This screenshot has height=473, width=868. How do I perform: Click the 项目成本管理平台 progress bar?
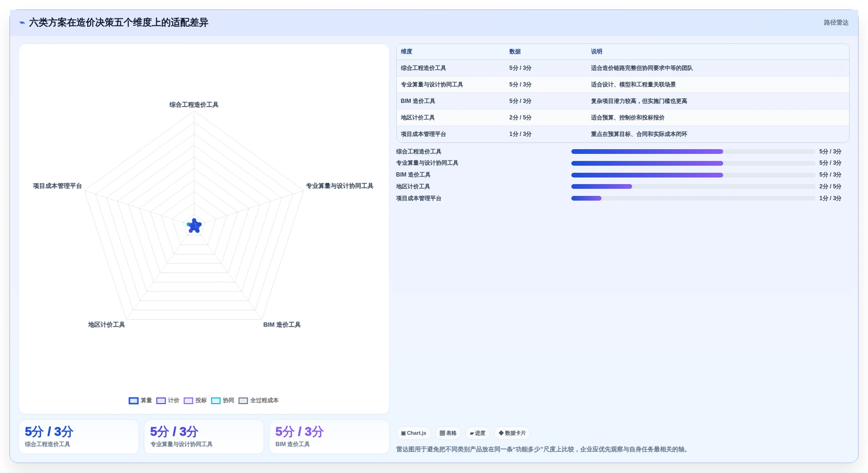coord(693,198)
